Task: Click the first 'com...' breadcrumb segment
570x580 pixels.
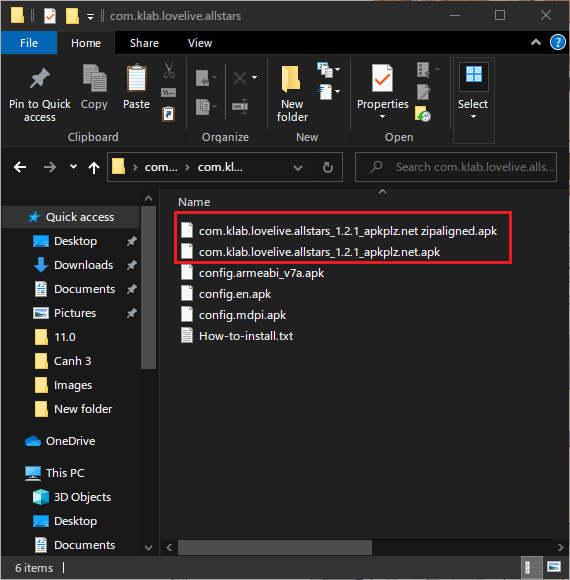Action: [161, 167]
